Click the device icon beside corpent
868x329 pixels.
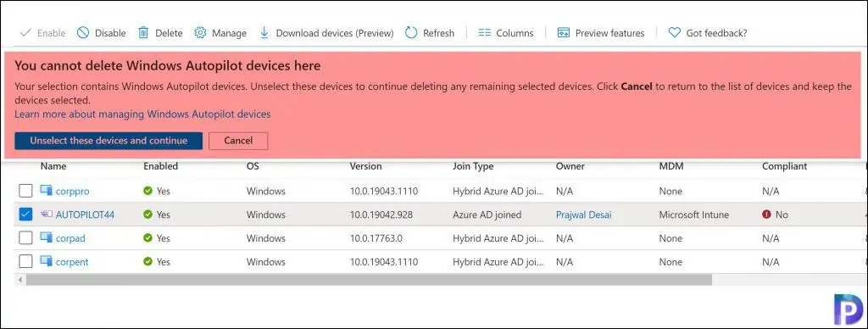point(46,261)
